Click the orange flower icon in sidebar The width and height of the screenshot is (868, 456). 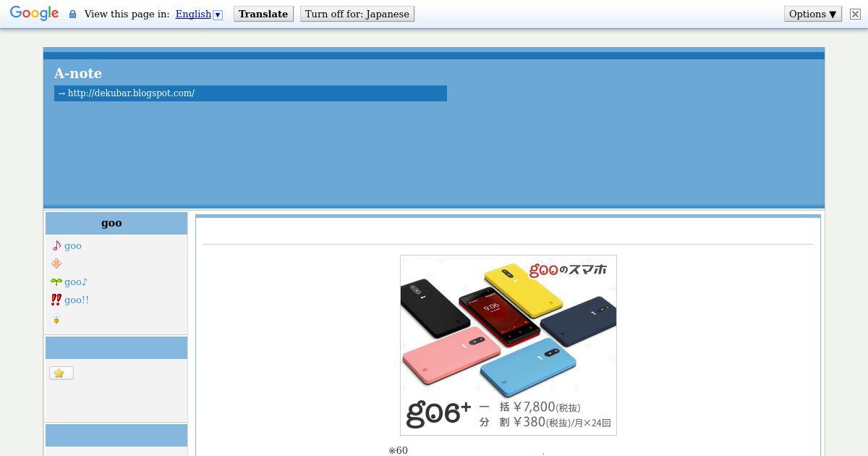tap(56, 263)
